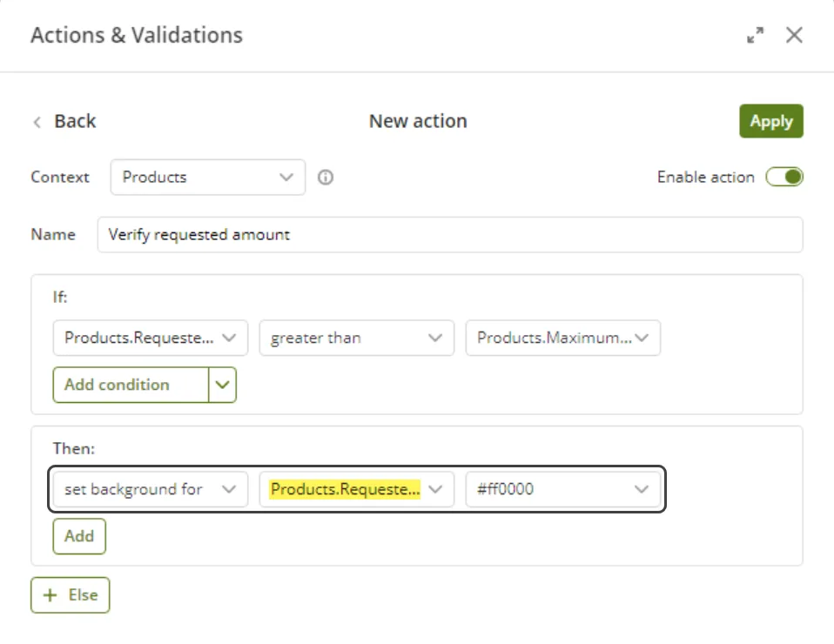
Task: Open the 'set background for' action dropdown
Action: (151, 489)
